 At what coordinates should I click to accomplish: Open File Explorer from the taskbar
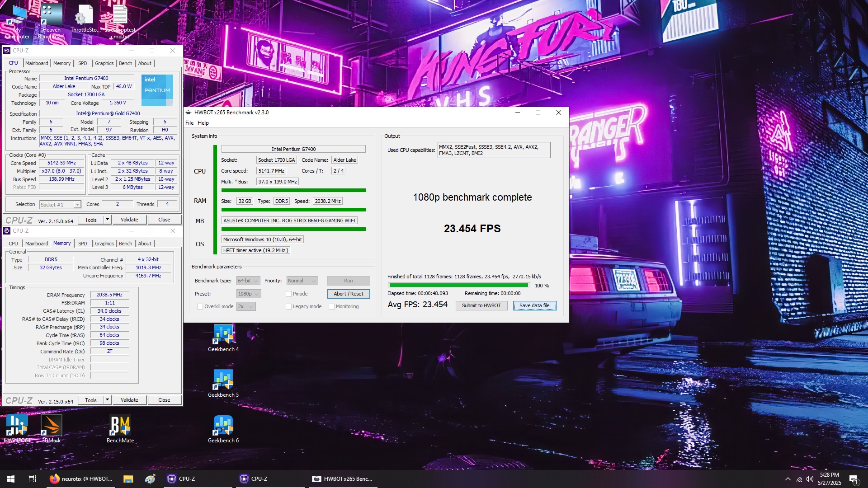[128, 479]
